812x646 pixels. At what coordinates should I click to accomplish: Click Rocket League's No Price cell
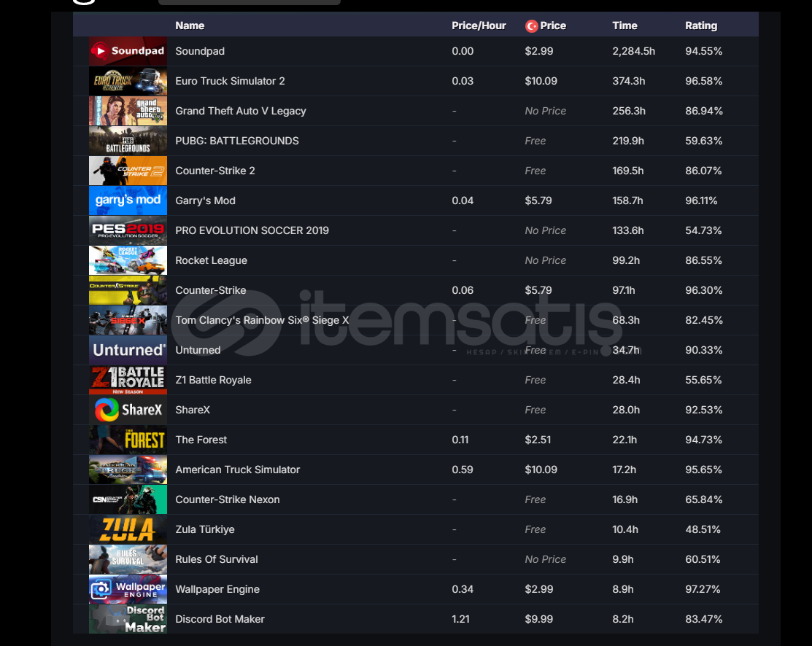click(545, 260)
